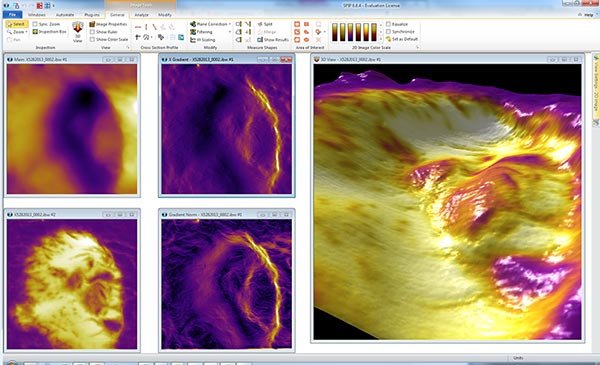600x365 pixels.
Task: Choose the rightmost color scale preset
Action: pos(374,32)
